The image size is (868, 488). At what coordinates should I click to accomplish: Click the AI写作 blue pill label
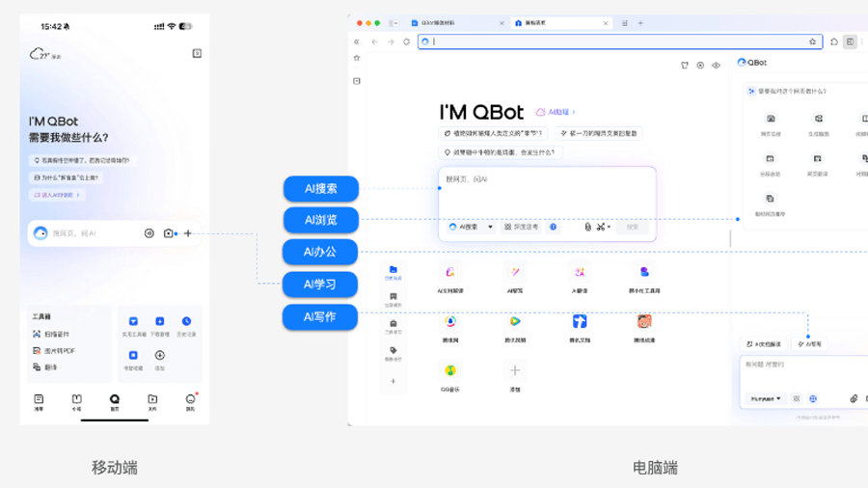[x=320, y=317]
